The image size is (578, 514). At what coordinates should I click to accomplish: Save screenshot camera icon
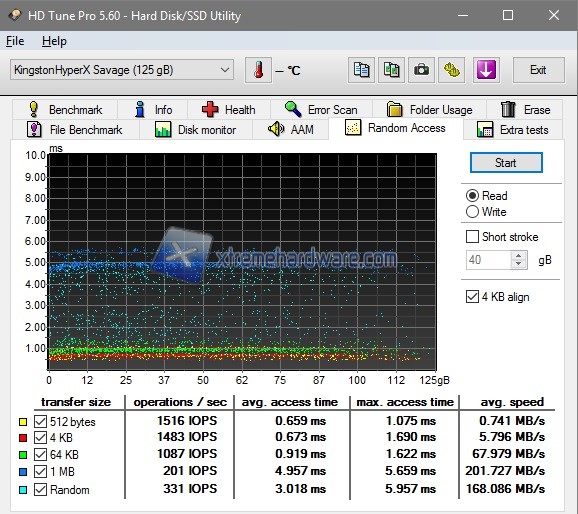[x=421, y=70]
